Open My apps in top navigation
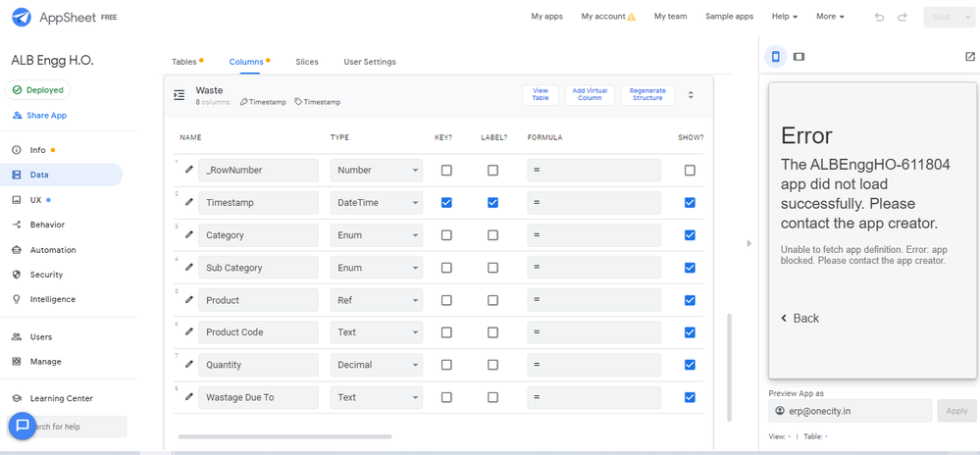Viewport: 980px width, 455px height. point(546,17)
